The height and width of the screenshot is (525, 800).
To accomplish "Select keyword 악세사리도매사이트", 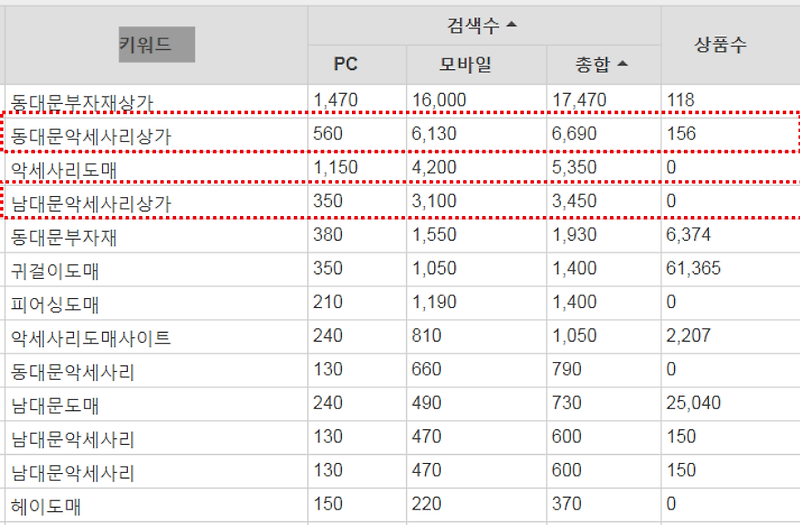I will pyautogui.click(x=91, y=338).
